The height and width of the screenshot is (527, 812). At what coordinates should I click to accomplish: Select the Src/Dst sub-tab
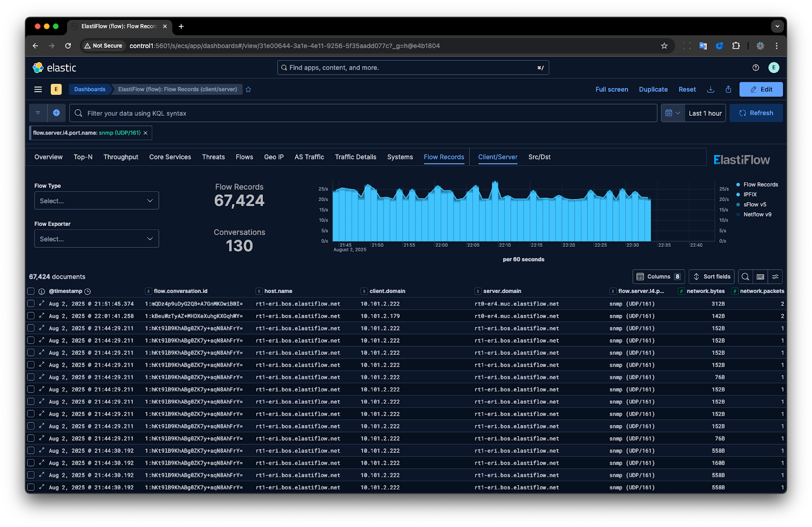click(539, 157)
